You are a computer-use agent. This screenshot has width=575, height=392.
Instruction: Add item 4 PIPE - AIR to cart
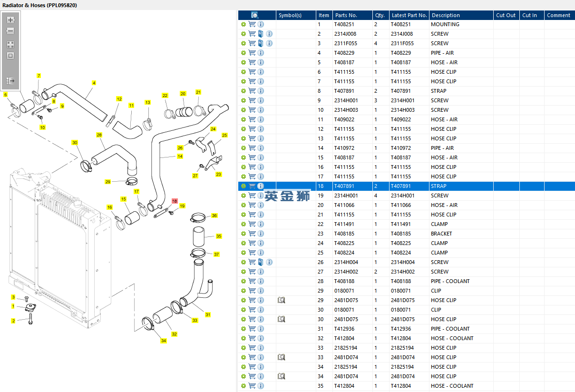point(252,53)
